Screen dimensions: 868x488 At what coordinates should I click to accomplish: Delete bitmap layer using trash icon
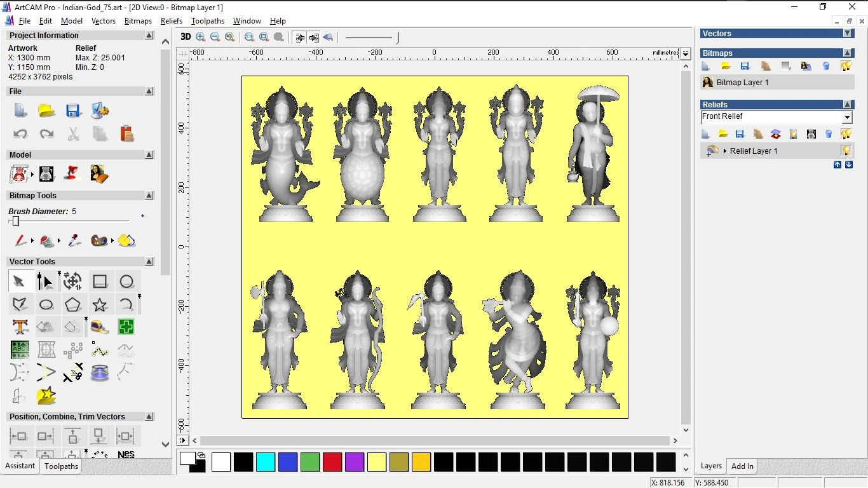tap(826, 66)
